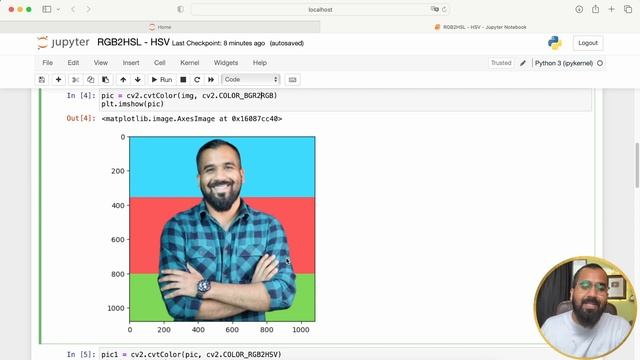Click into the In [5] code cell
This screenshot has height=360, width=640.
point(345,355)
